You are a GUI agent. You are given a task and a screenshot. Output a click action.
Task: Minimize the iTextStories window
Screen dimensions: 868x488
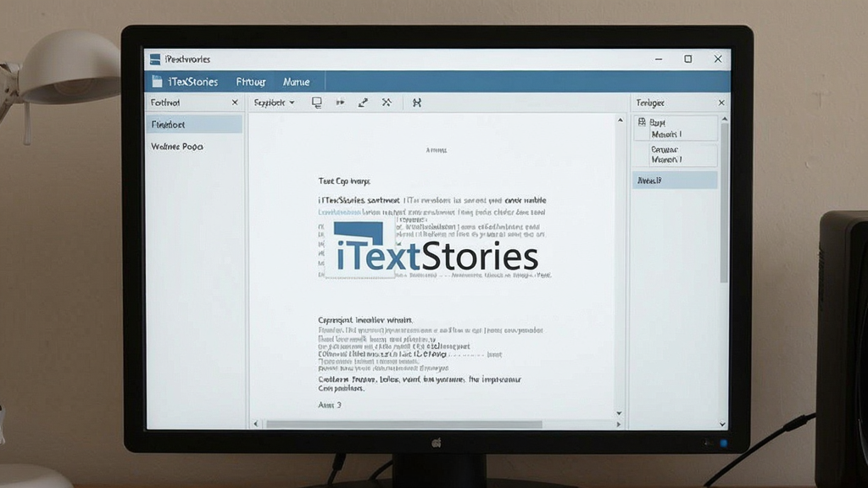658,59
